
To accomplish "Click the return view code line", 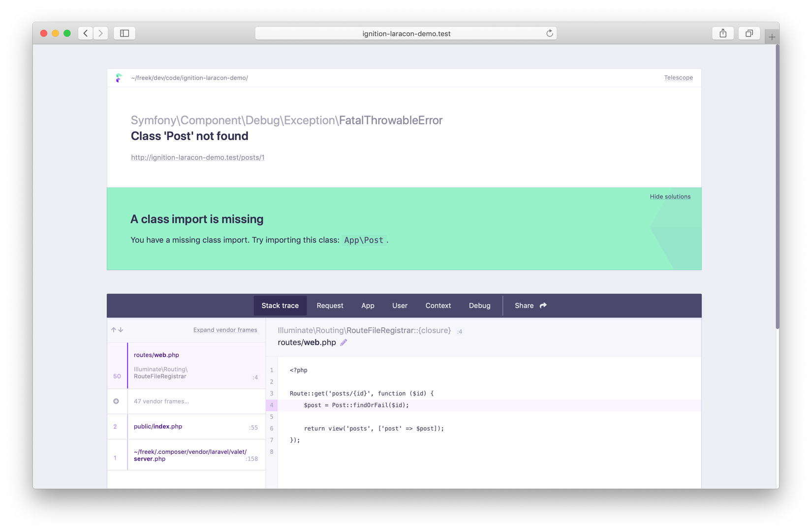I will point(374,428).
